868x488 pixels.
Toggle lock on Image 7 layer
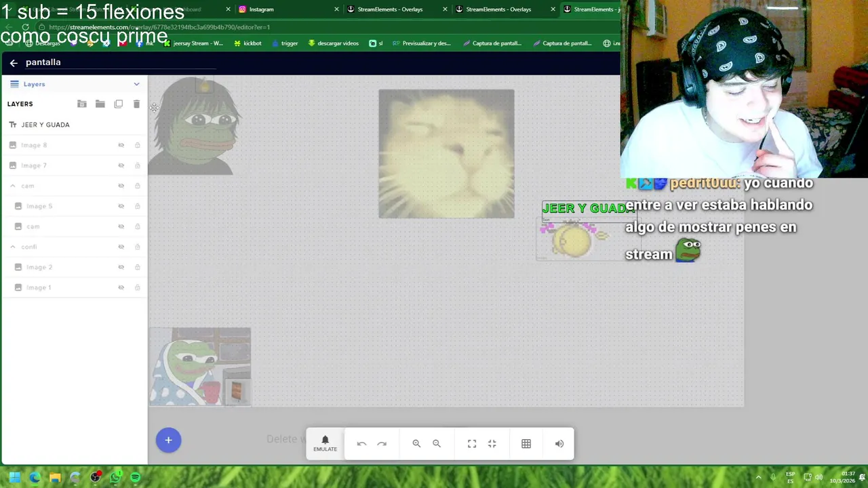(x=138, y=165)
